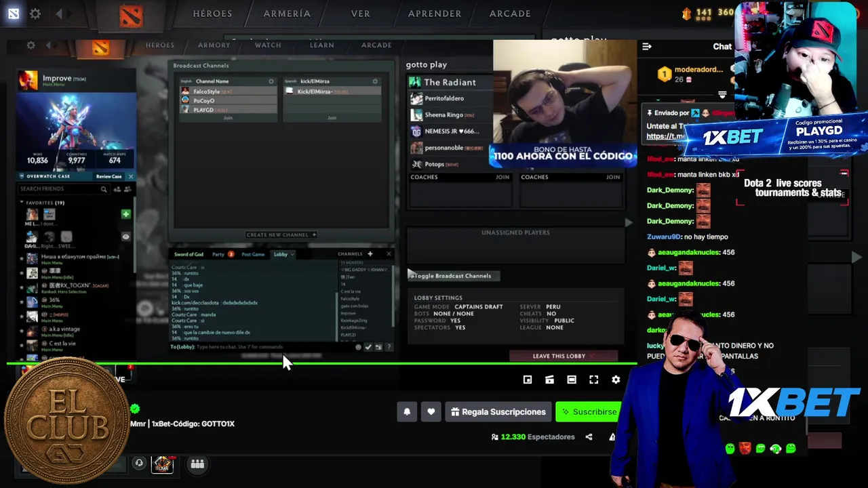The width and height of the screenshot is (868, 488).
Task: Click Leave This Lobby button
Action: pos(564,356)
